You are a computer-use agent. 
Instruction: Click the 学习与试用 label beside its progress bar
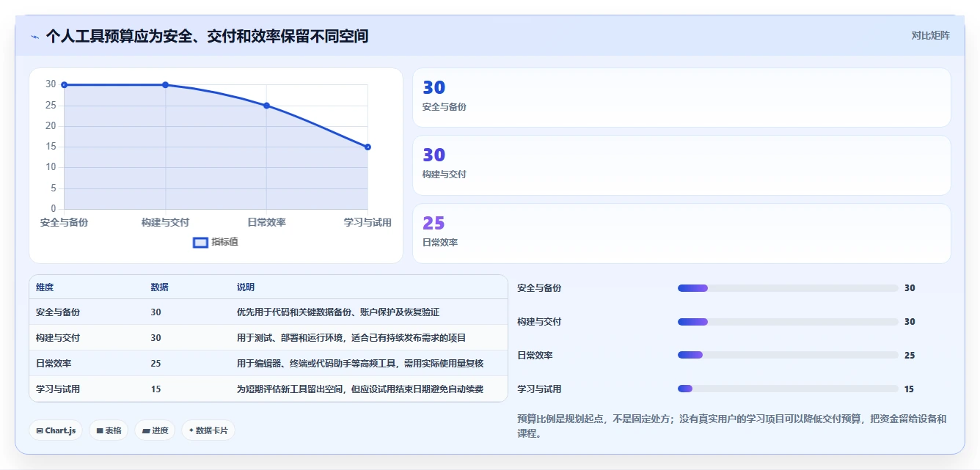539,389
